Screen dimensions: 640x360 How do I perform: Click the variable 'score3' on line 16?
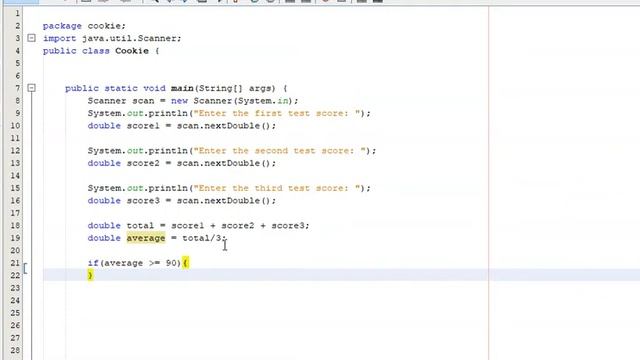click(143, 201)
